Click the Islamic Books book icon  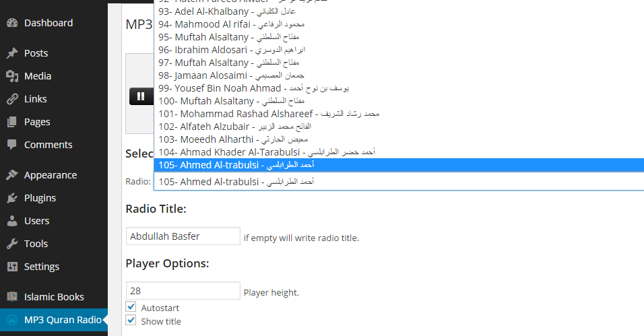pos(12,296)
